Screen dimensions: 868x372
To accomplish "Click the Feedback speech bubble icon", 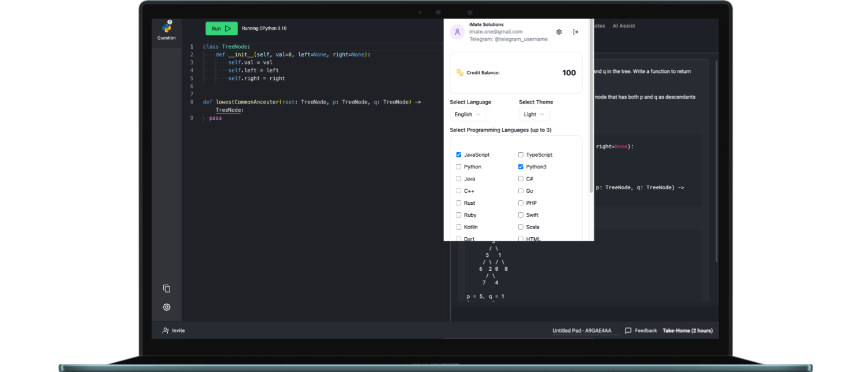I will tap(628, 331).
